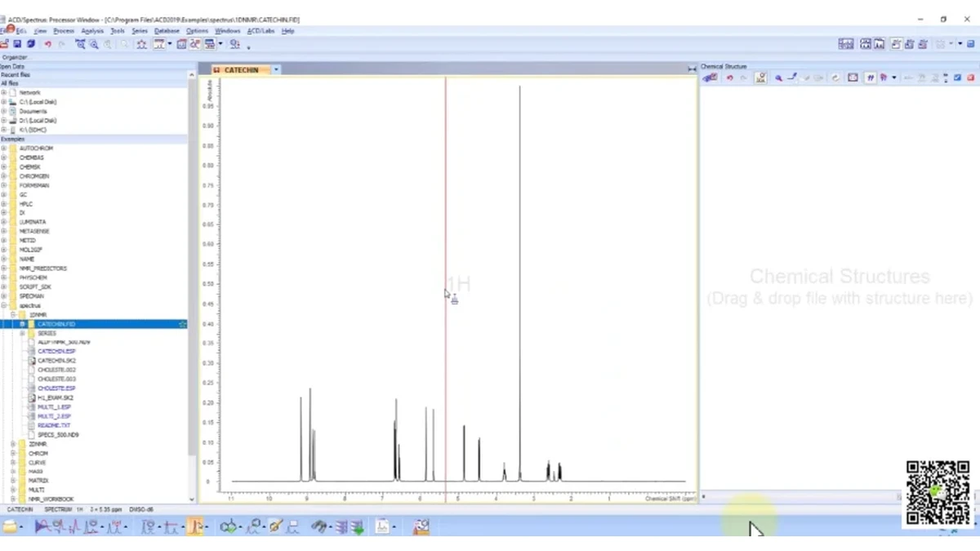Open the dropdown arrow in Chemical Structure toolbar
The width and height of the screenshot is (980, 551).
[x=894, y=78]
